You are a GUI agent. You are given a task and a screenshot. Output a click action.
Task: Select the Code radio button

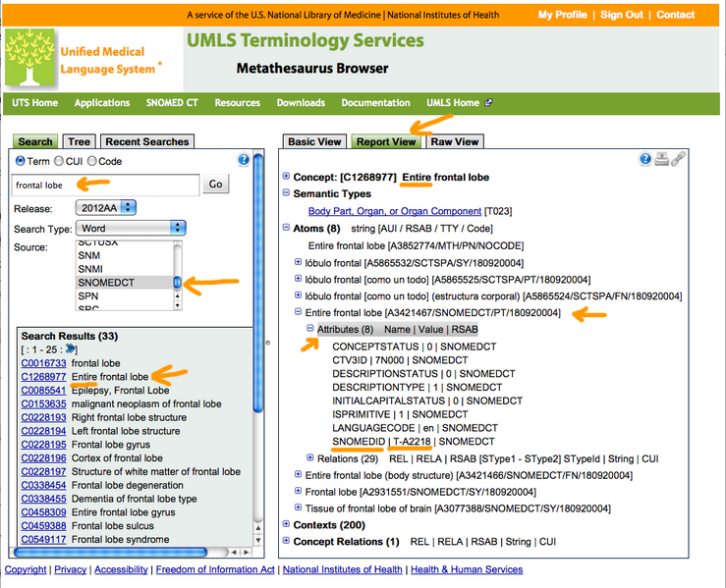[92, 161]
